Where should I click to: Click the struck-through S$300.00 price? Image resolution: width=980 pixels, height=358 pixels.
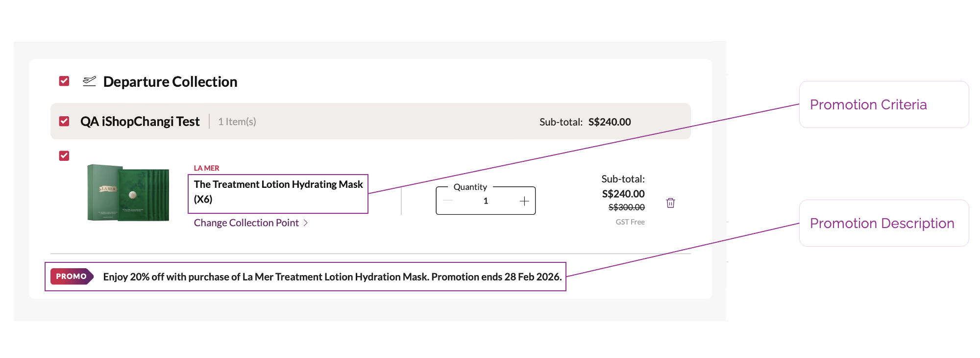626,207
